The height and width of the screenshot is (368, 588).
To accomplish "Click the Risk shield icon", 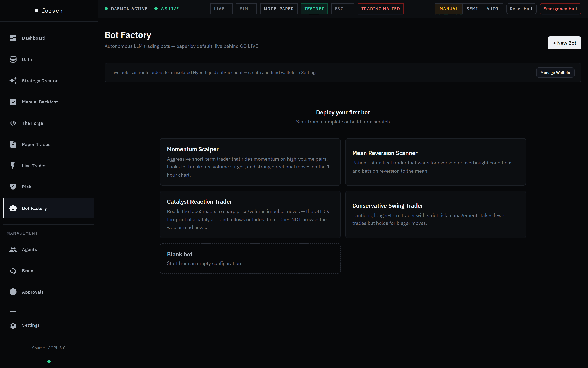I will click(x=13, y=187).
